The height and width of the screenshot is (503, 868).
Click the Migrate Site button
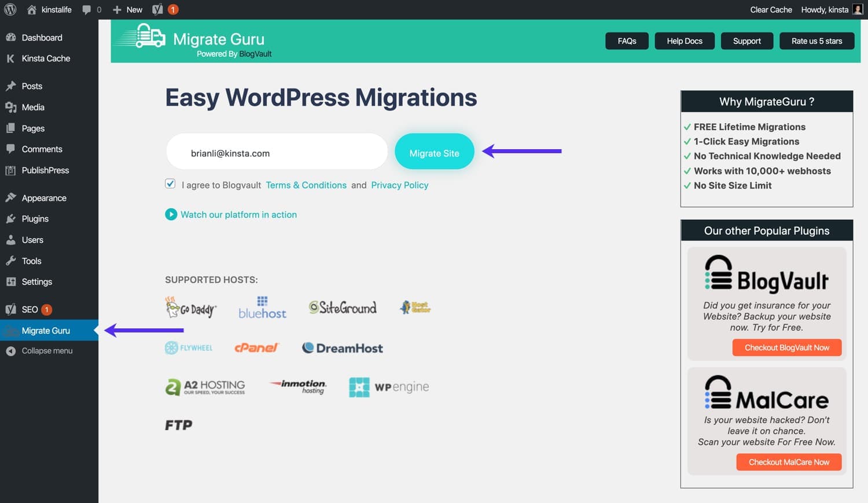tap(434, 152)
